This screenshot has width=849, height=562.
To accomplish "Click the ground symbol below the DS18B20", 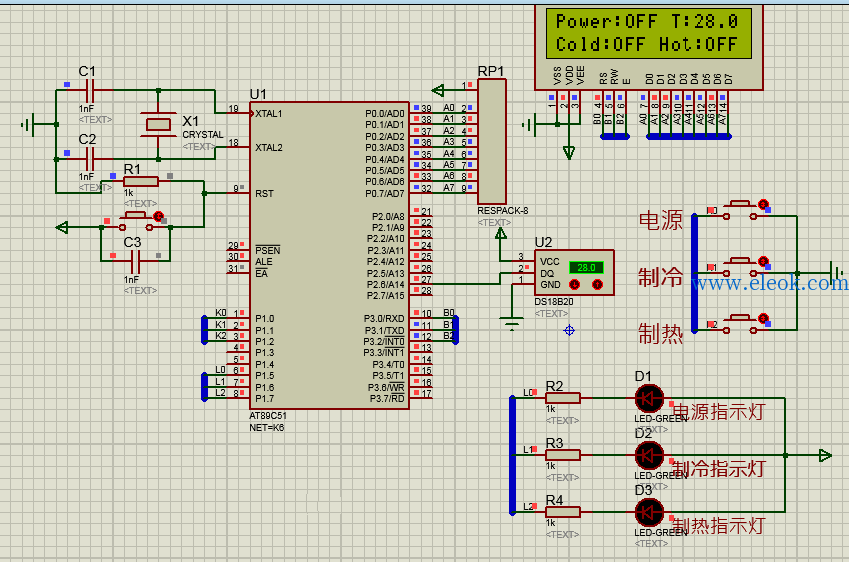I will (x=512, y=323).
